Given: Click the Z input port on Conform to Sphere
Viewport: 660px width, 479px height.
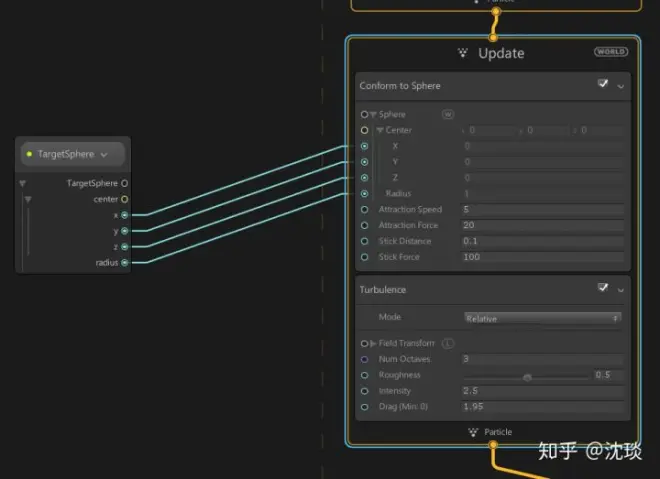Looking at the screenshot, I should [x=365, y=178].
